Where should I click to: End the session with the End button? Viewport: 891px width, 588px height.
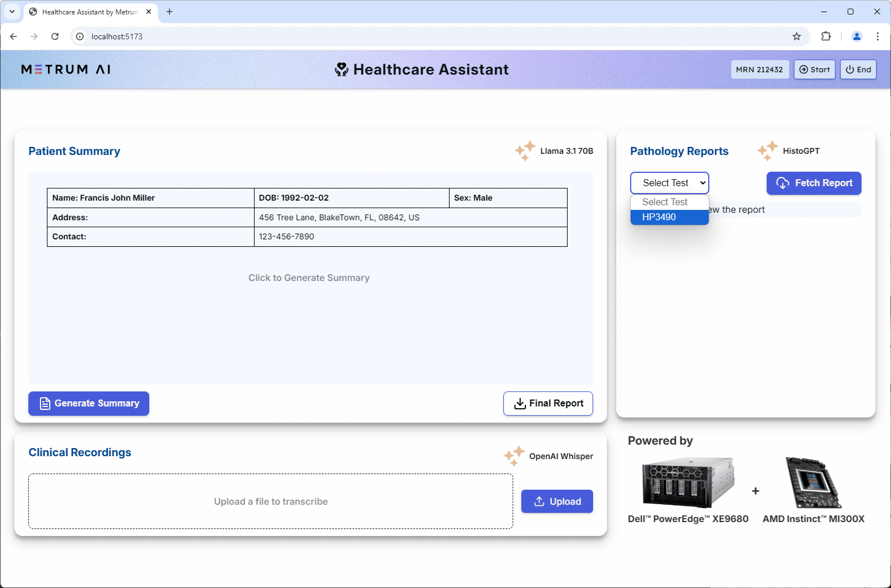(858, 69)
